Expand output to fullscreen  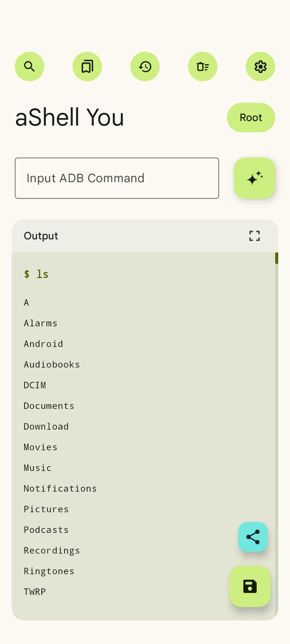tap(254, 236)
